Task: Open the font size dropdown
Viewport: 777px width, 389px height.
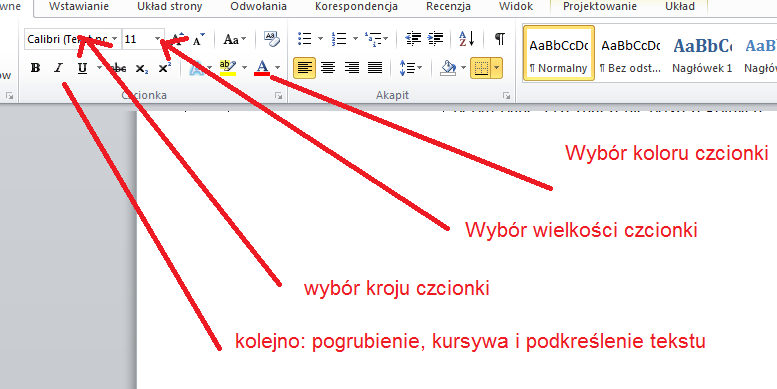Action: coord(158,39)
